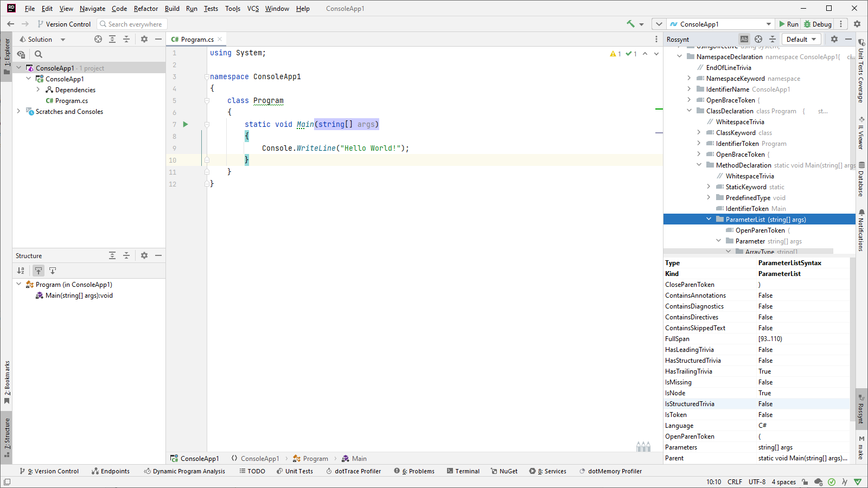Expand the Dependencies node
The image size is (868, 488).
(x=38, y=89)
